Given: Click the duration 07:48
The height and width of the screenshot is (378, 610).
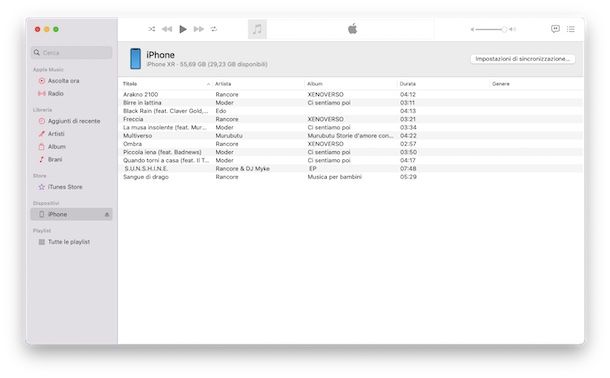Looking at the screenshot, I should [x=408, y=168].
